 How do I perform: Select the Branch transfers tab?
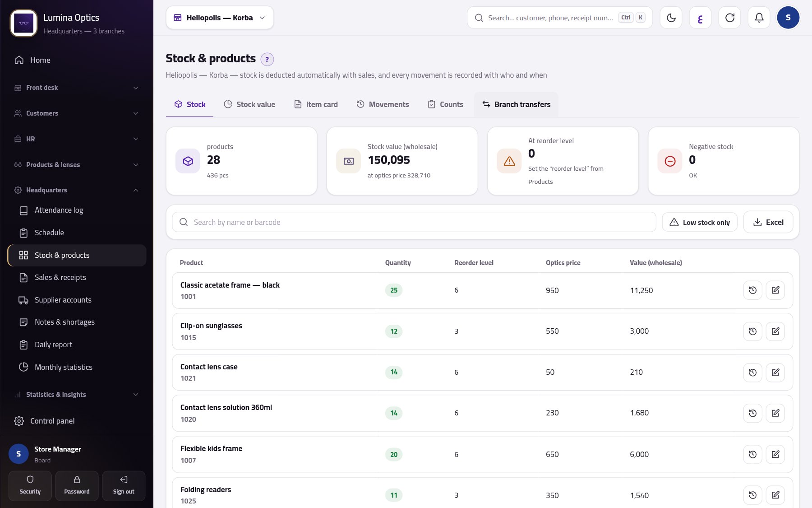(516, 104)
